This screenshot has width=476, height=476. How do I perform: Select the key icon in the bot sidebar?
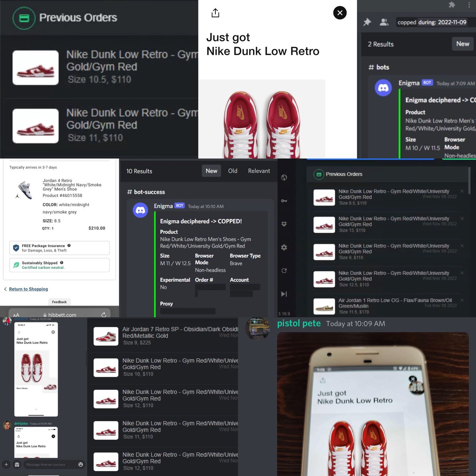click(x=284, y=201)
